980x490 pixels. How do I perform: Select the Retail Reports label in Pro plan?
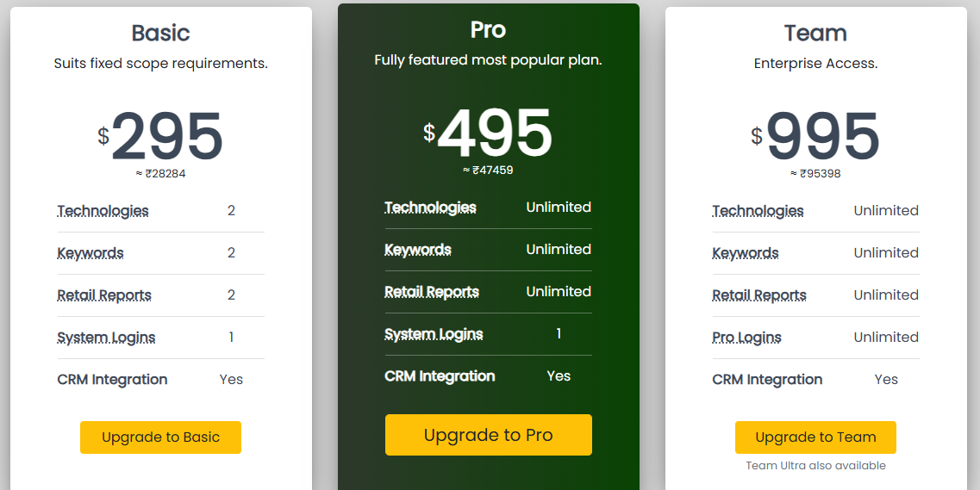click(432, 292)
